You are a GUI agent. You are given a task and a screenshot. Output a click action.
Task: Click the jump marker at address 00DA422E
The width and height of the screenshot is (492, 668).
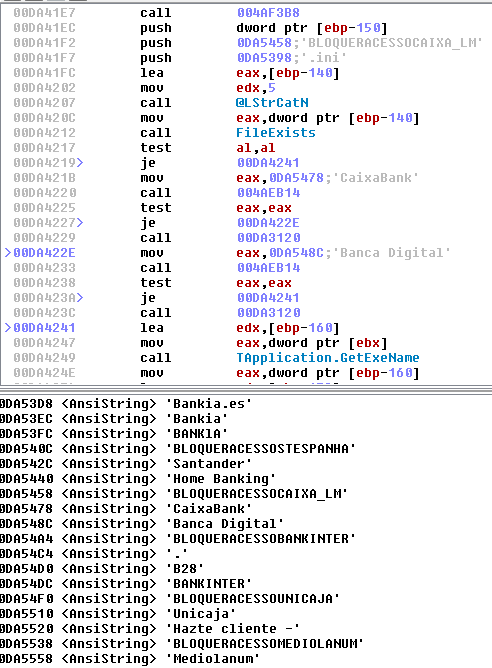click(x=8, y=253)
